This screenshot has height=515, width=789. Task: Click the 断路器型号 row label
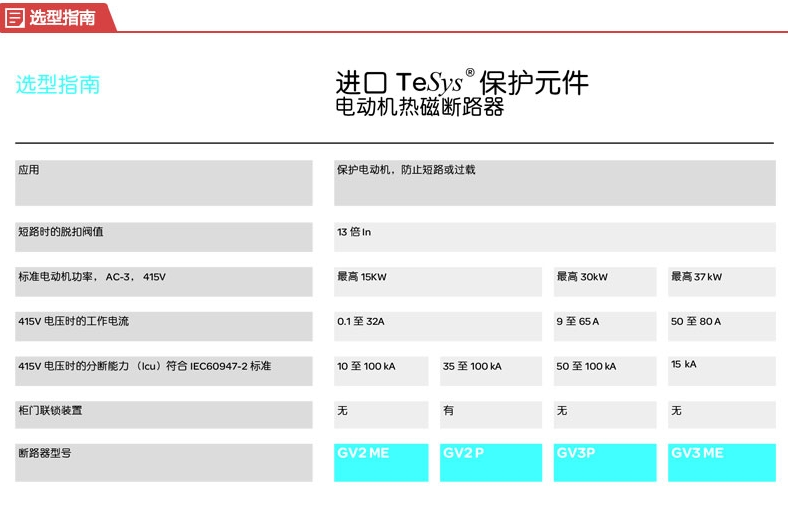[x=44, y=453]
